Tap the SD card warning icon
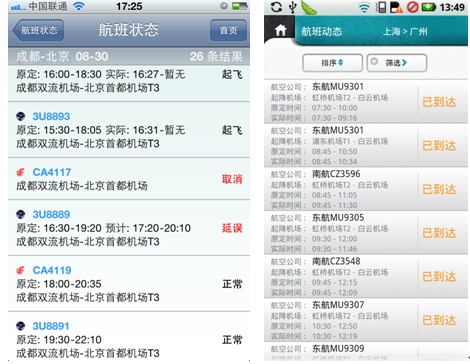The image size is (470, 364). pyautogui.click(x=396, y=7)
